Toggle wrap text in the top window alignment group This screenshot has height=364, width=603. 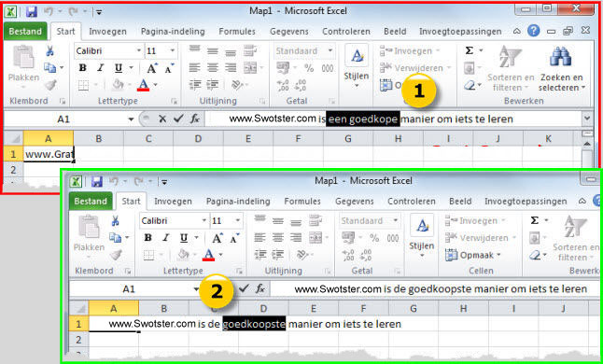click(x=250, y=50)
